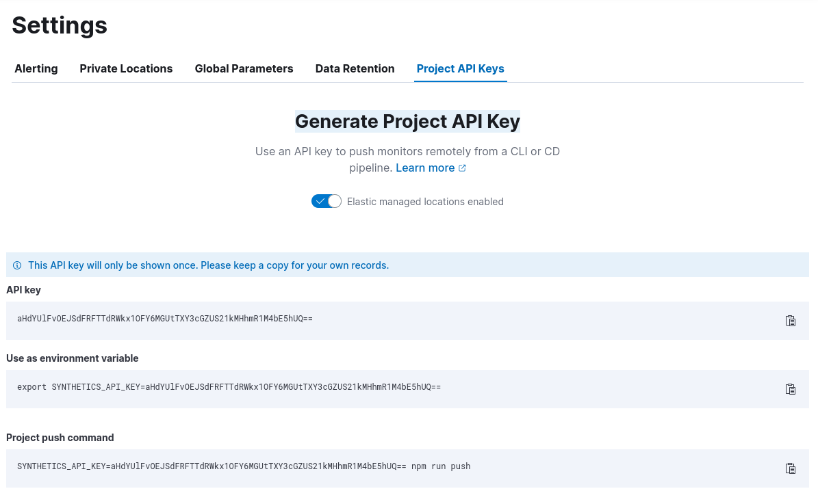Viewport: 818px width, 504px height.
Task: Switch to the Private Locations tab
Action: pyautogui.click(x=126, y=69)
